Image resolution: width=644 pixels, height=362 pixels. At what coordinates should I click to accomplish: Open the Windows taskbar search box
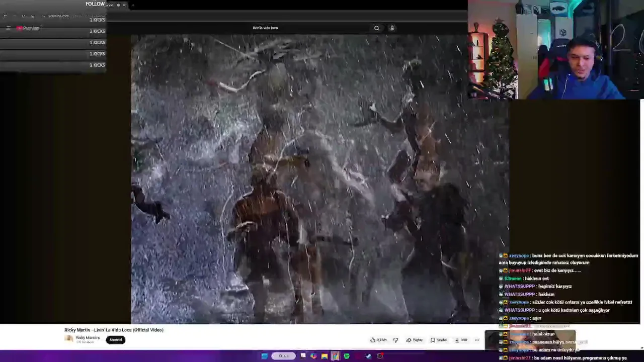284,356
